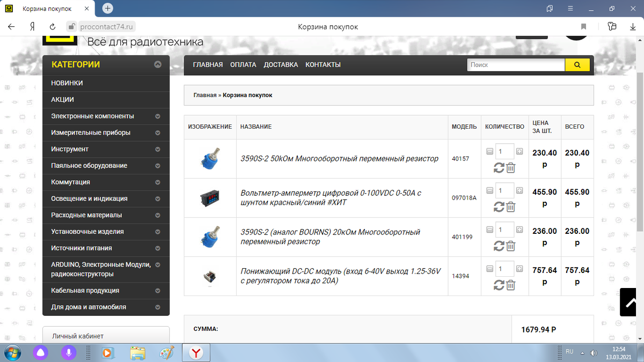This screenshot has height=362, width=644.
Task: Increase quantity of 3590S-2 20кОм resistor
Action: (519, 230)
